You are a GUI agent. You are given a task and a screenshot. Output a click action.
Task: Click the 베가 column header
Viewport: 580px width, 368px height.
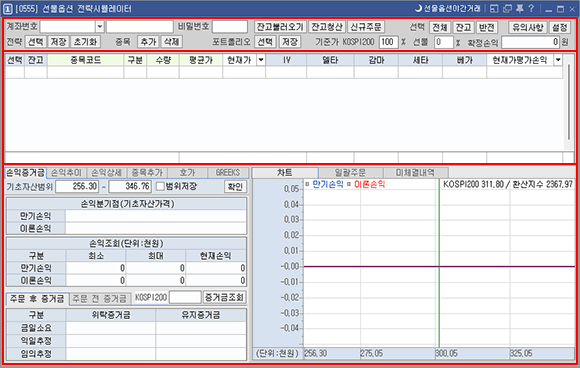(465, 60)
